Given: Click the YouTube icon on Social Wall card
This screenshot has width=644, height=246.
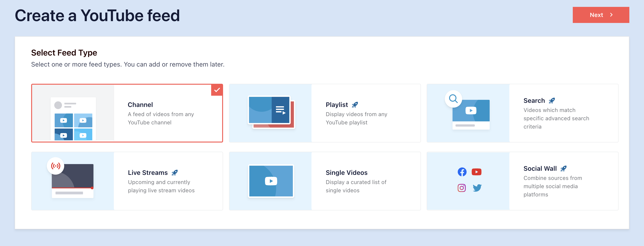Looking at the screenshot, I should tap(477, 172).
